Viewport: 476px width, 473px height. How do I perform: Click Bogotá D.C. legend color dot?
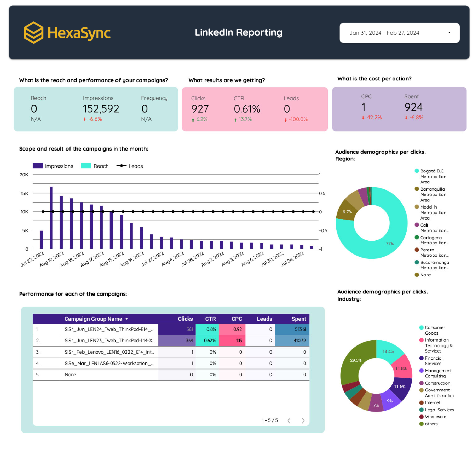[x=417, y=171]
